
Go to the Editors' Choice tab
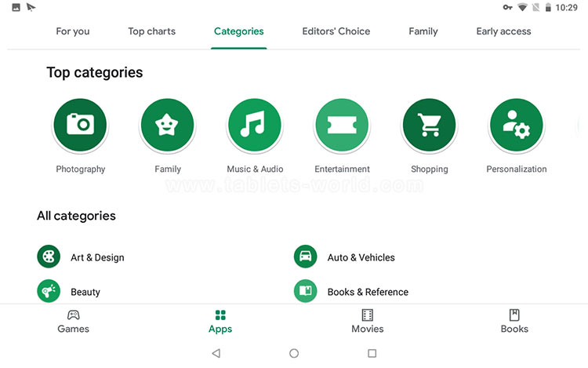(336, 31)
